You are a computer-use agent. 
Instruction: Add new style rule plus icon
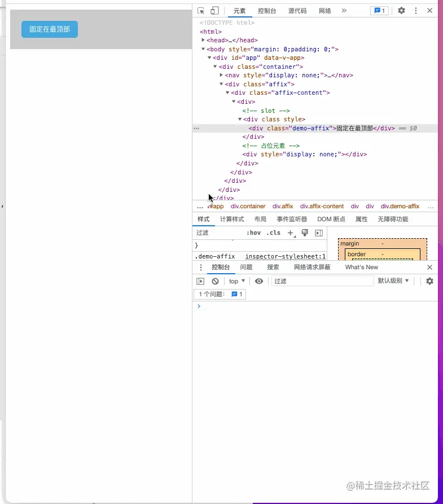pyautogui.click(x=291, y=233)
